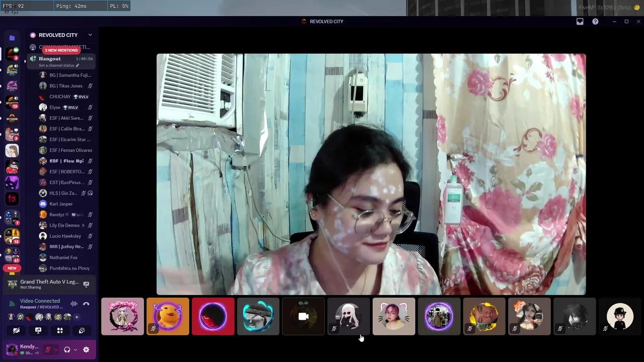Open the server folder with 61 badge
This screenshot has width=644, height=362.
pos(12,254)
